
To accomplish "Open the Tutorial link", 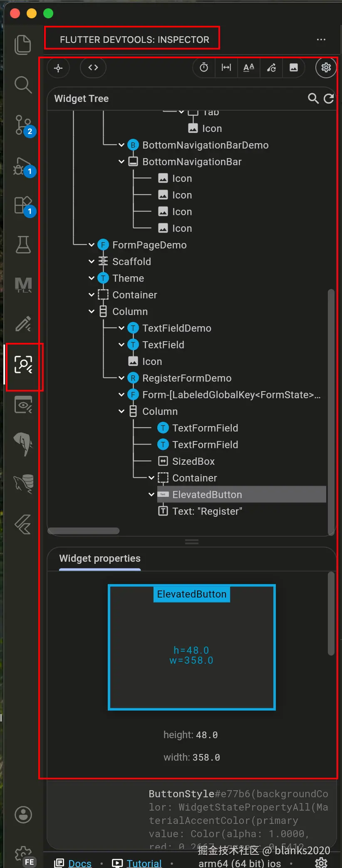I will coord(144,863).
